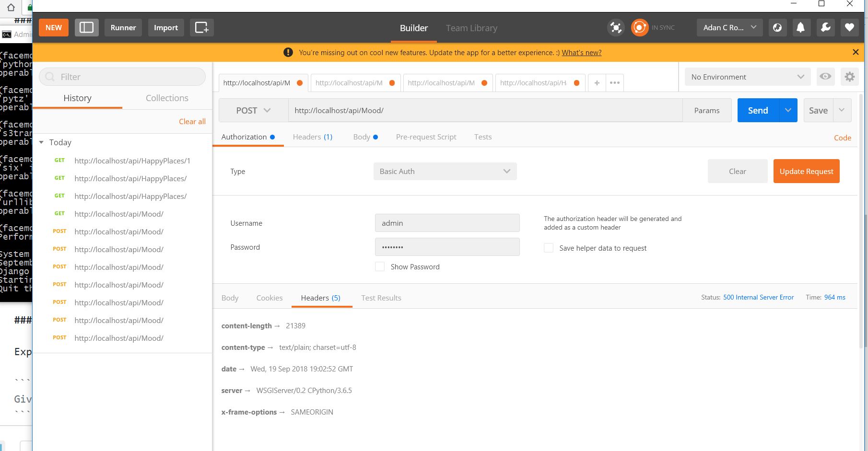This screenshot has width=868, height=451.
Task: Select the History sidebar tab
Action: [x=77, y=98]
